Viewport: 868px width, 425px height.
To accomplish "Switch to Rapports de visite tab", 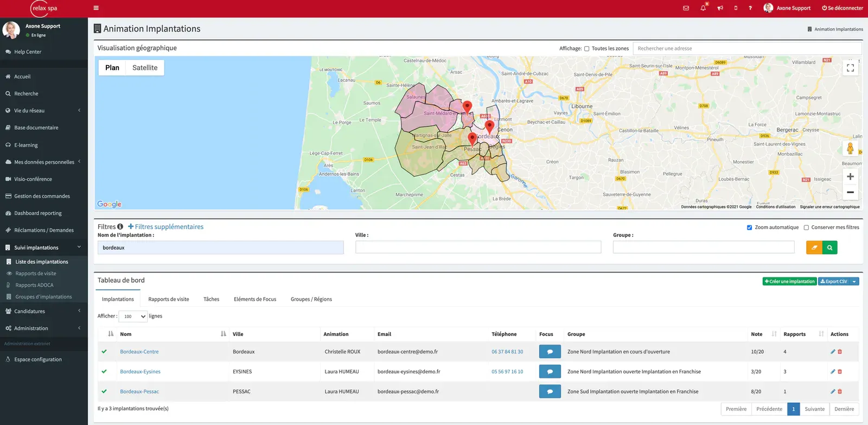I will tap(169, 300).
